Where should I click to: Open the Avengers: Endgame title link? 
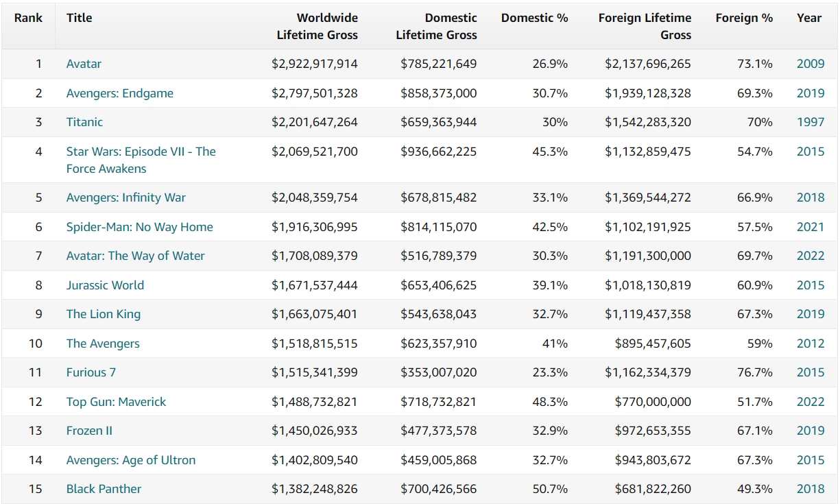[120, 93]
